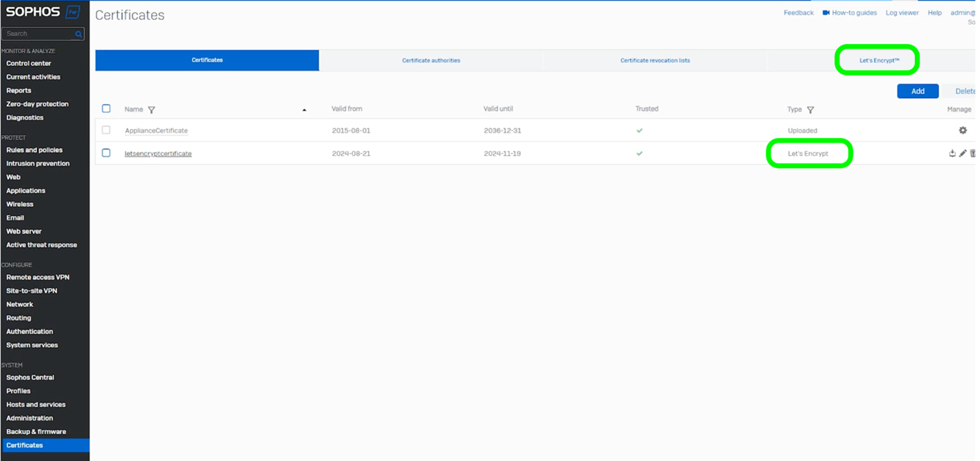This screenshot has height=461, width=980.
Task: Open the Certificate authorities tab
Action: point(431,60)
